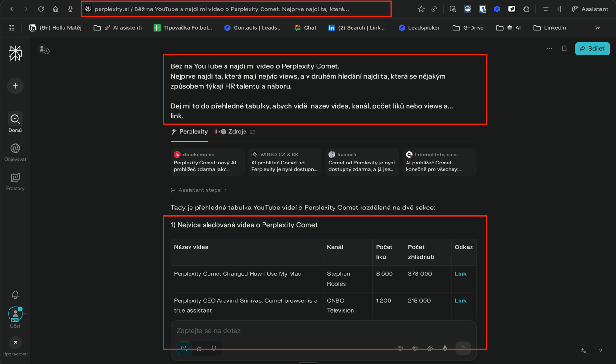Open the three-dot thread options menu
The width and height of the screenshot is (616, 364).
(549, 49)
